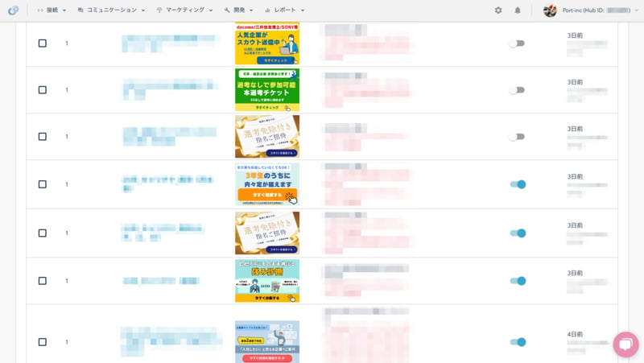This screenshot has width=644, height=363.
Task: Open the blue 入社したい banner thumbnail
Action: 267,342
